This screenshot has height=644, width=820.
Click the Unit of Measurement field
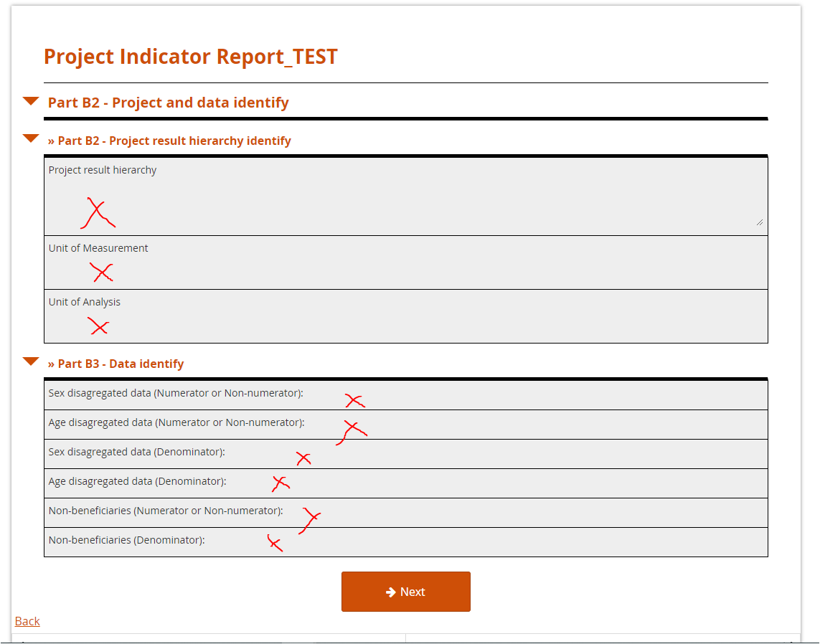406,263
